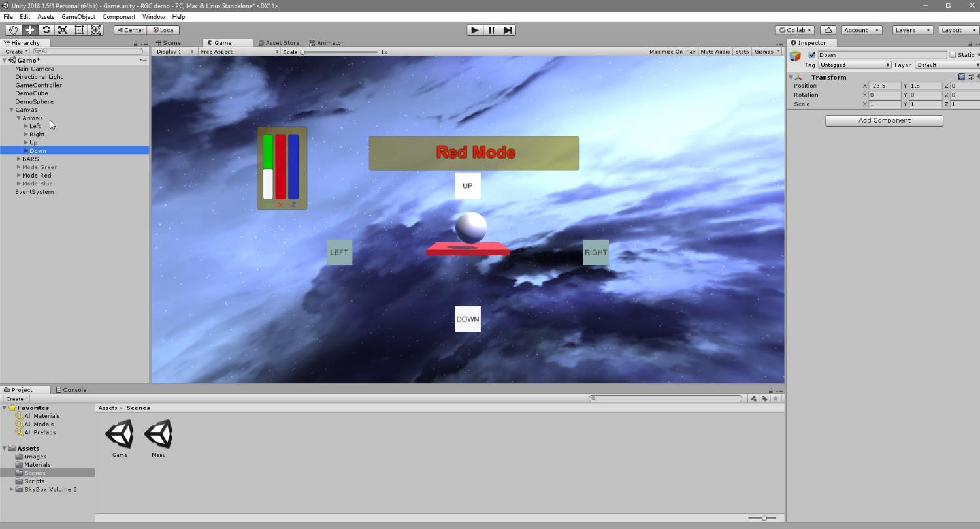Select the combined Transform tool
980x529 pixels.
(95, 30)
